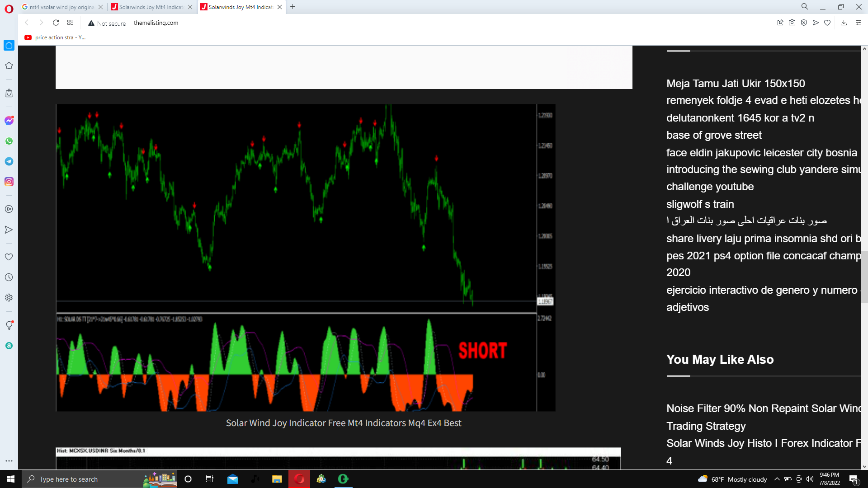Open Instagram from sidebar
Screen dimensions: 868x488
pos(9,182)
